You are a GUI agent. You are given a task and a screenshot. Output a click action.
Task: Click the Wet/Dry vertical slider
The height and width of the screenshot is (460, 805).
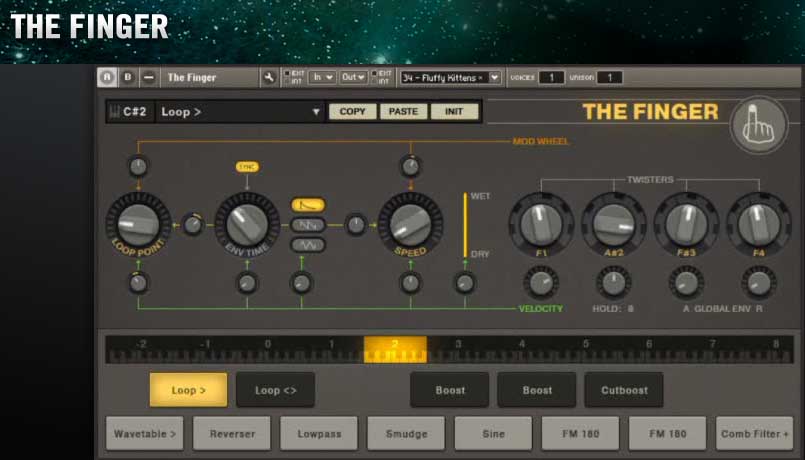(x=466, y=225)
